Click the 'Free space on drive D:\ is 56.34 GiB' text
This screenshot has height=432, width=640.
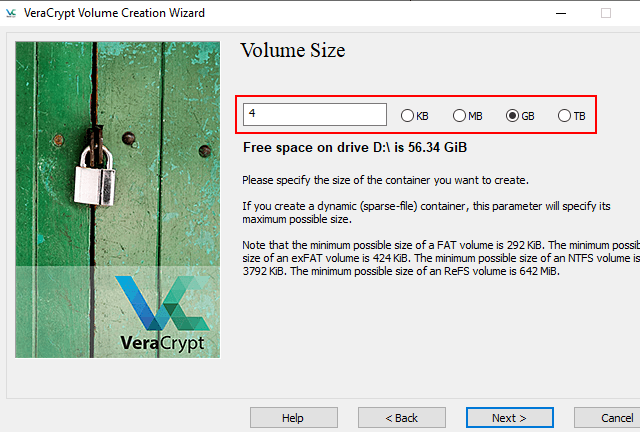(x=355, y=147)
